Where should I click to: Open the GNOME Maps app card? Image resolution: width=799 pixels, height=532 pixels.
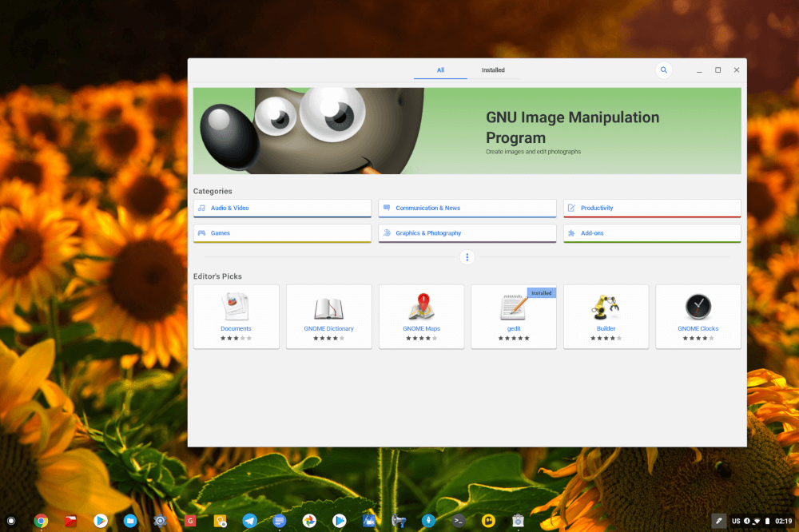click(x=421, y=316)
